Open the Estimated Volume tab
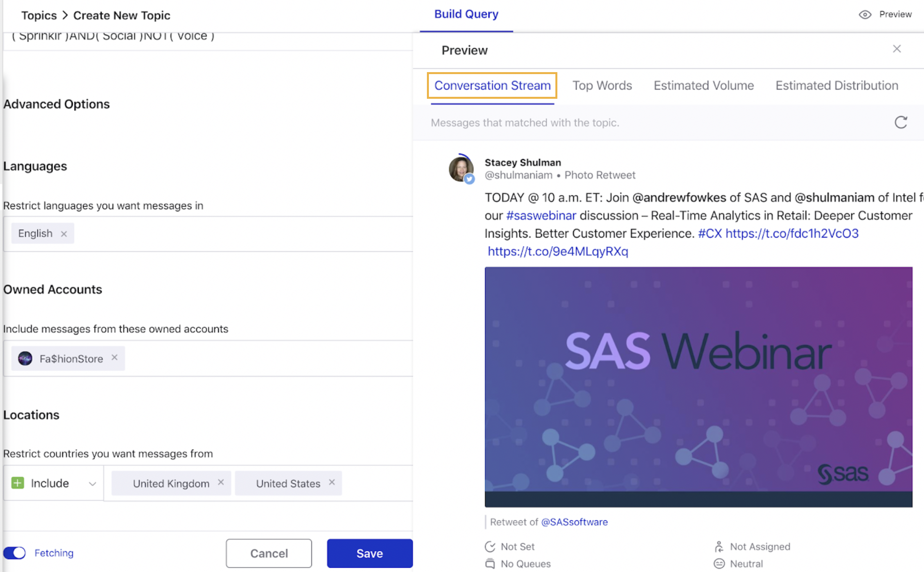This screenshot has height=572, width=924. tap(704, 85)
